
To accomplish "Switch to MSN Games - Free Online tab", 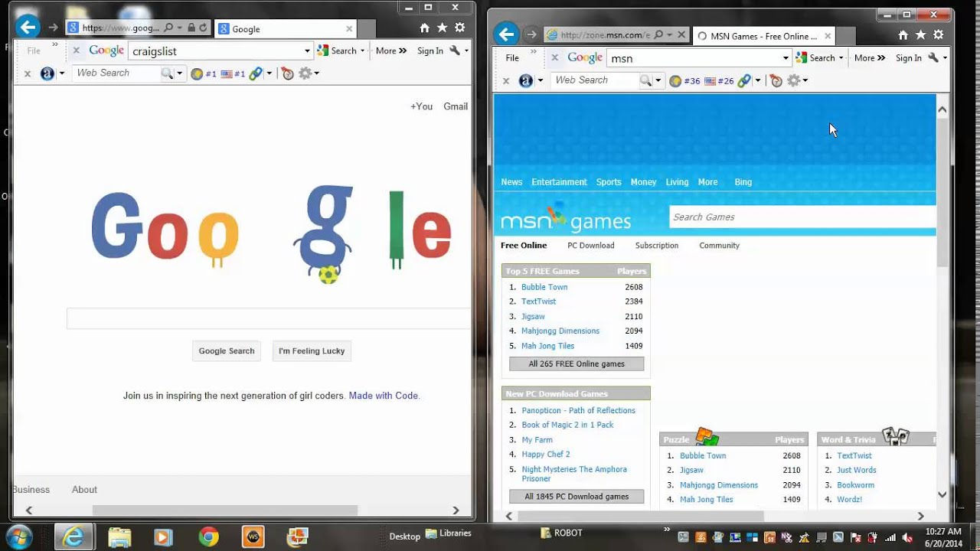I will 763,36.
